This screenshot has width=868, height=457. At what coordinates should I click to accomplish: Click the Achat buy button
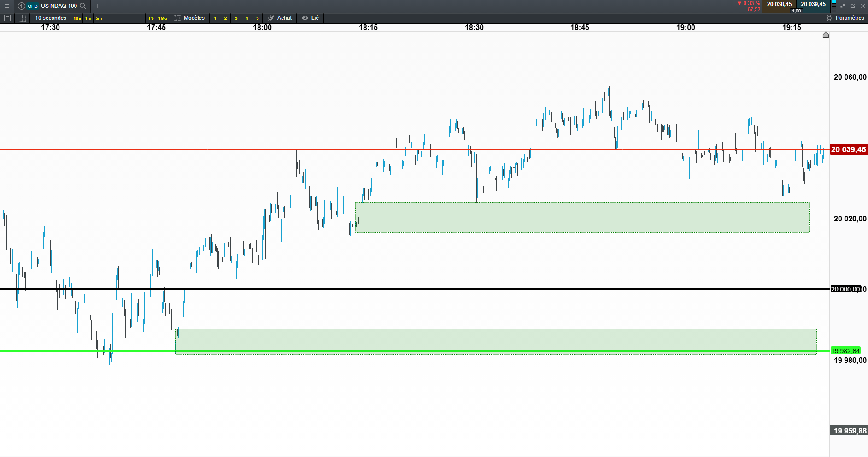(x=280, y=18)
